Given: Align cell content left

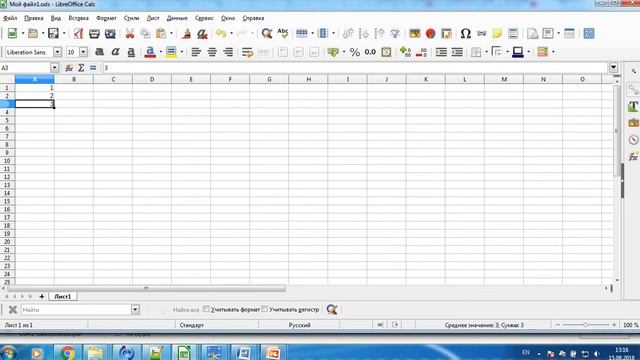Looking at the screenshot, I should coord(196,52).
